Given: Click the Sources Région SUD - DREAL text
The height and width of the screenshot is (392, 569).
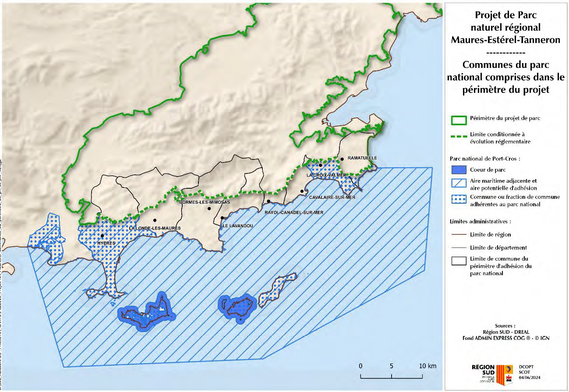Looking at the screenshot, I should pyautogui.click(x=506, y=332).
